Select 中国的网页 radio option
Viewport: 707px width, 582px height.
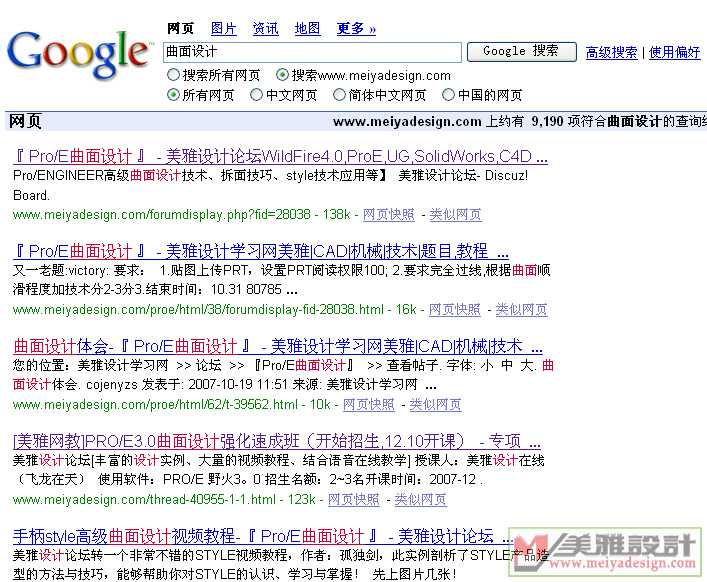point(448,95)
